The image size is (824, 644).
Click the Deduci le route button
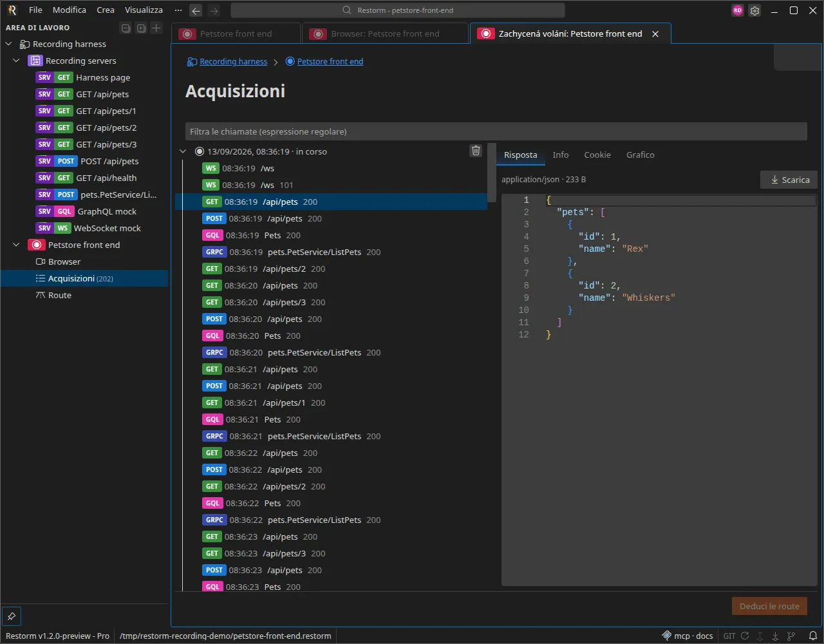coord(769,606)
